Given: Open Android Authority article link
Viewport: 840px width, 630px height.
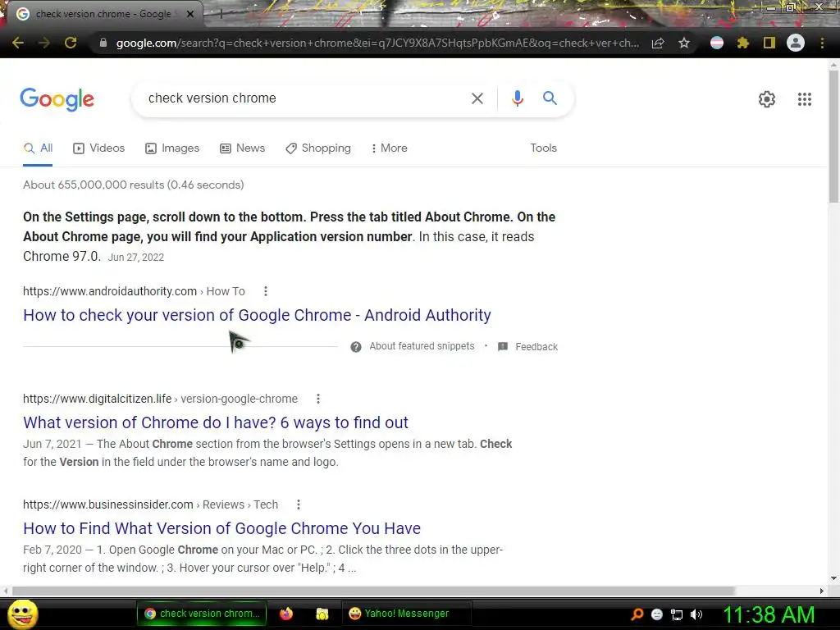Looking at the screenshot, I should pos(257,315).
